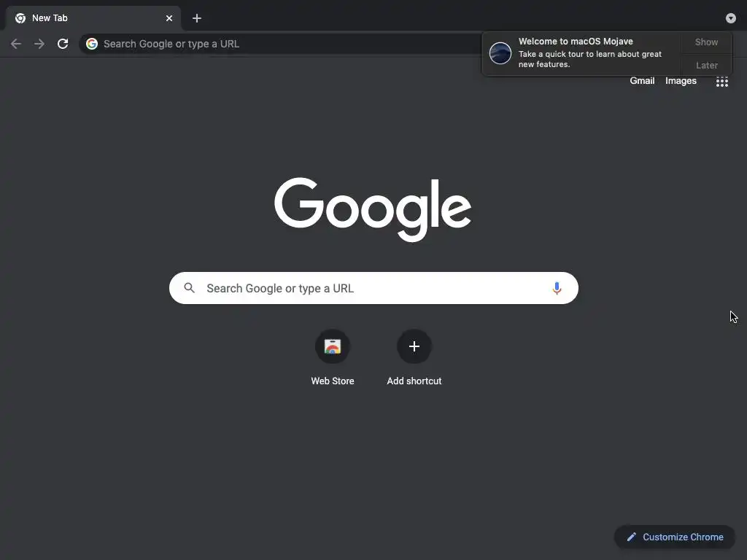Viewport: 747px width, 560px height.
Task: Click the 'Welcome to macOS Mojave' title
Action: [576, 42]
